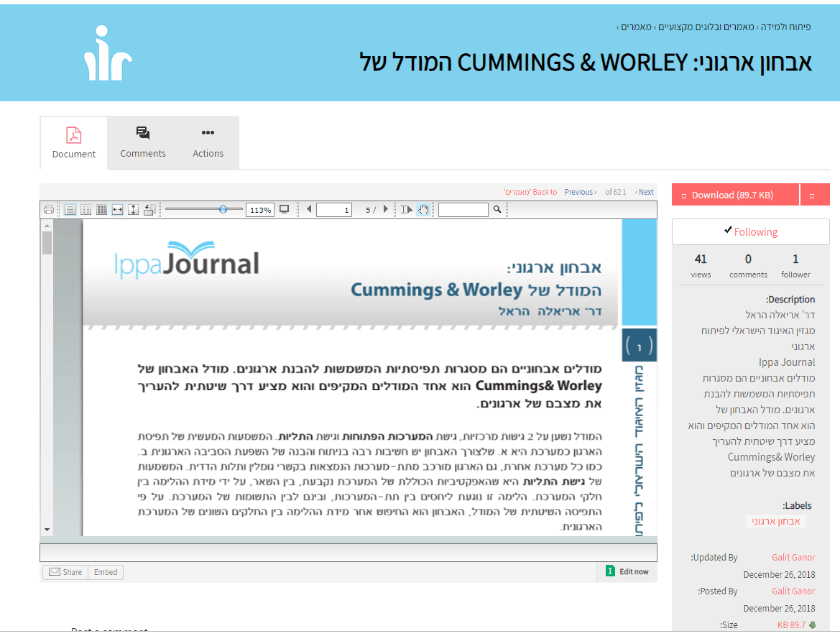Click the 41 views count
Screen dimensions: 840x636
coord(701,259)
